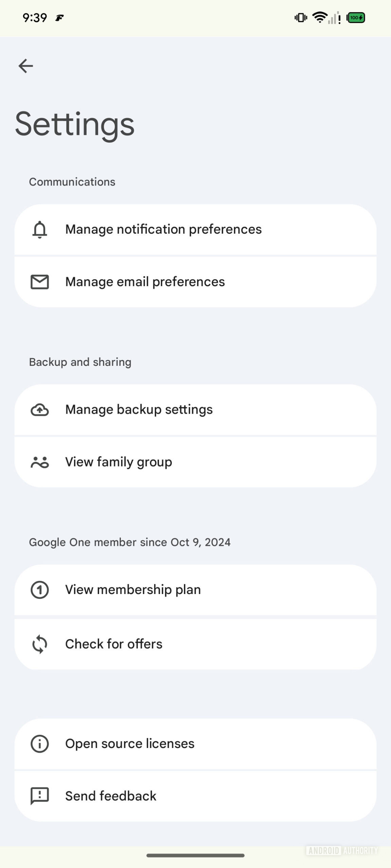This screenshot has height=868, width=391.
Task: Tap the notification bell icon
Action: tap(40, 230)
